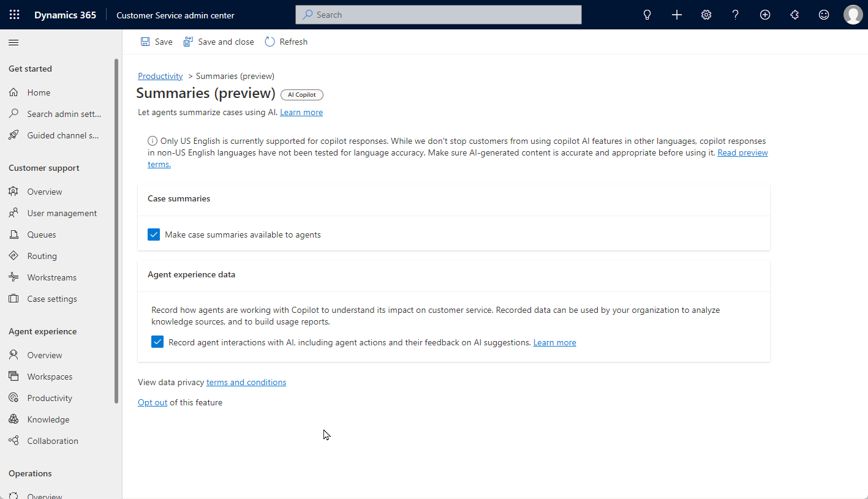Click the Workstreams icon in sidebar

13,277
